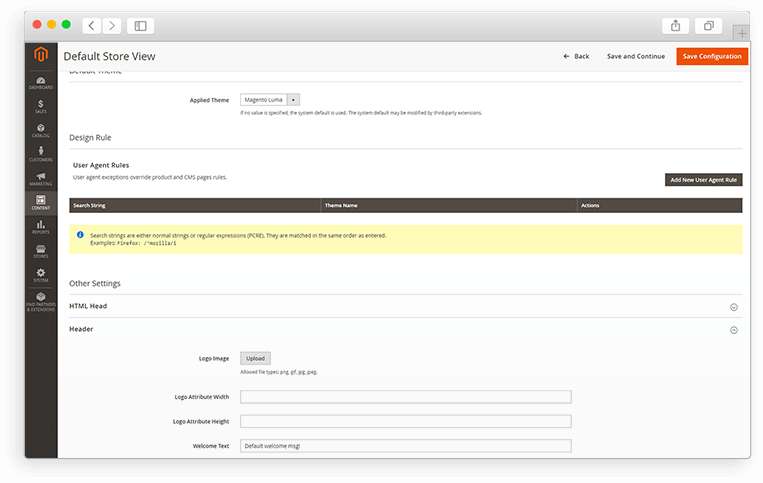Click the browser share icon

(675, 26)
